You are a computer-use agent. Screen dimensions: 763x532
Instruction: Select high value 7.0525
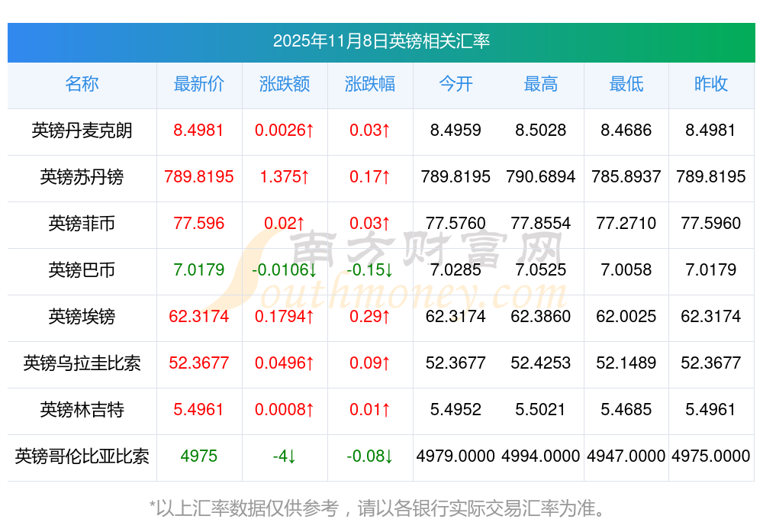[x=541, y=269]
